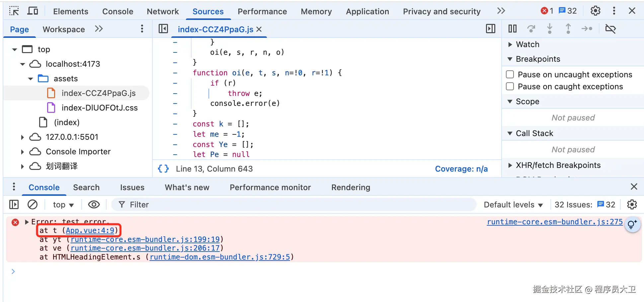Toggle the device toolbar icon
Screen dimensions: 644x302
coord(33,11)
